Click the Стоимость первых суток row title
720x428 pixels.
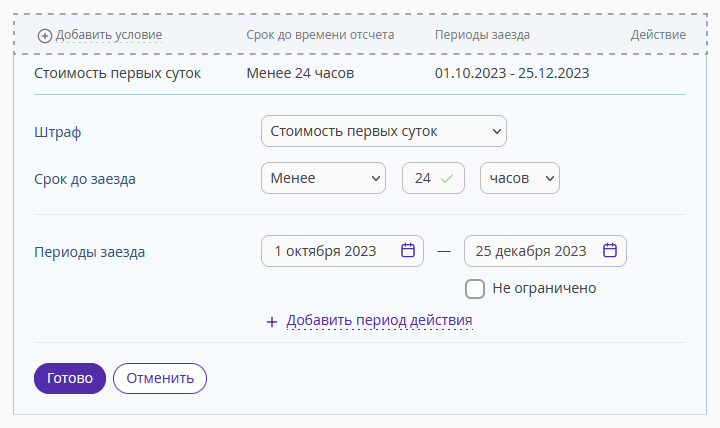click(x=118, y=73)
